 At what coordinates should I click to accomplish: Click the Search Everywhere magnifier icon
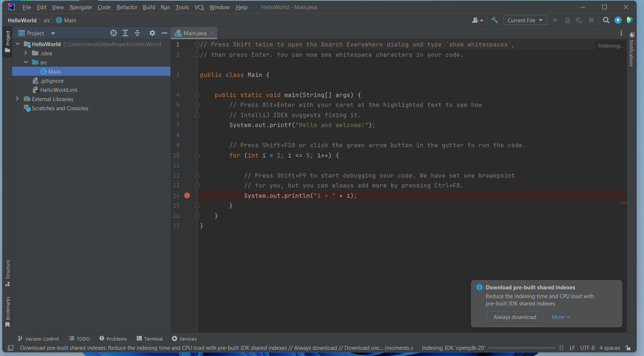pyautogui.click(x=606, y=20)
